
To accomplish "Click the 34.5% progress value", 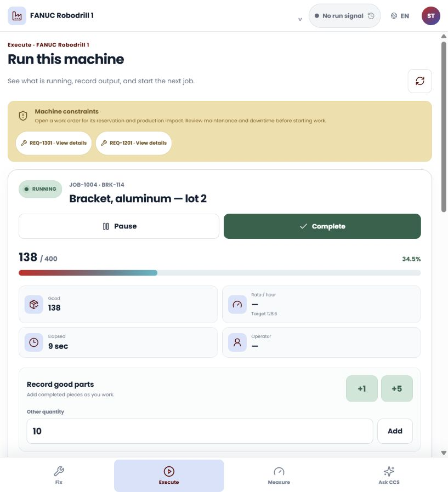I will (411, 259).
